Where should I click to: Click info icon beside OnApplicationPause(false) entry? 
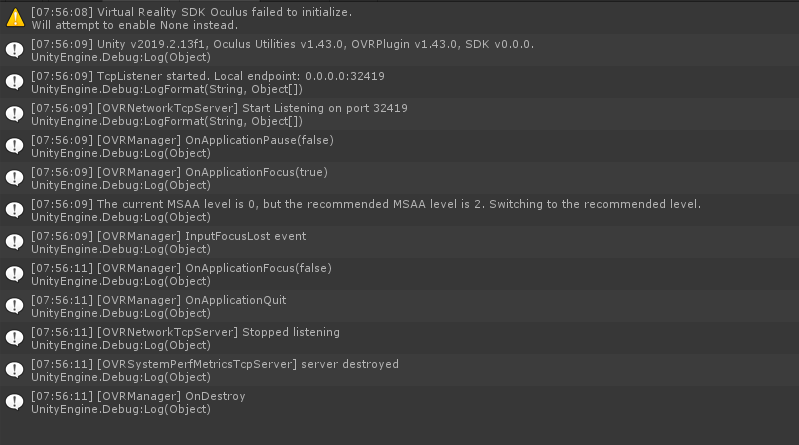14,146
